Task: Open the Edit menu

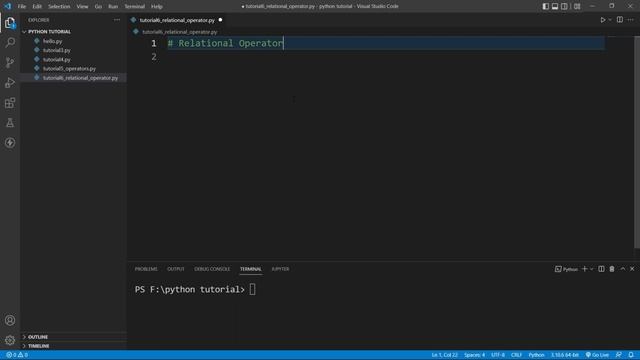Action: click(x=37, y=7)
